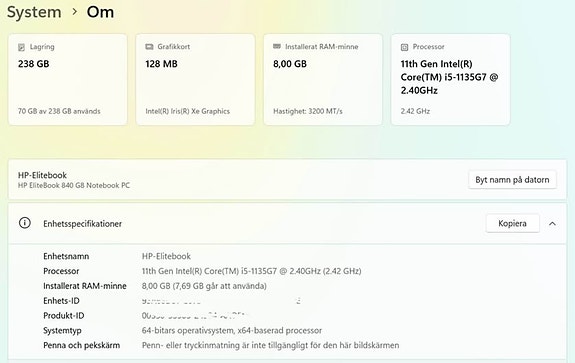Click the '70 GB av 238 GB används' text

59,111
